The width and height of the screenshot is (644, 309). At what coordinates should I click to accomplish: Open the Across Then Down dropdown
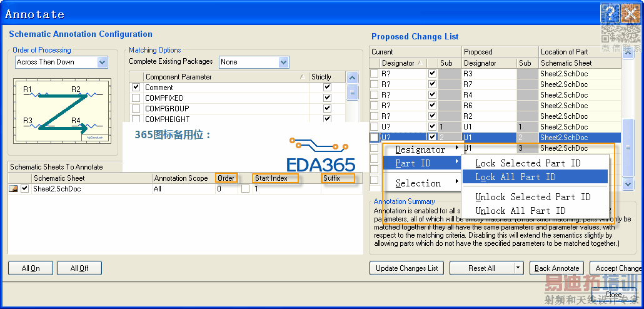tap(103, 63)
